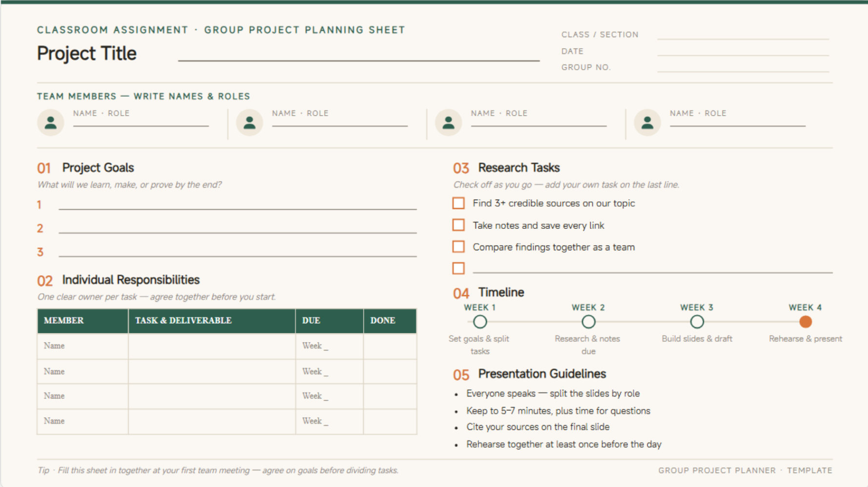Viewport: 868px width, 487px height.
Task: Click the DUE column header
Action: coord(330,321)
